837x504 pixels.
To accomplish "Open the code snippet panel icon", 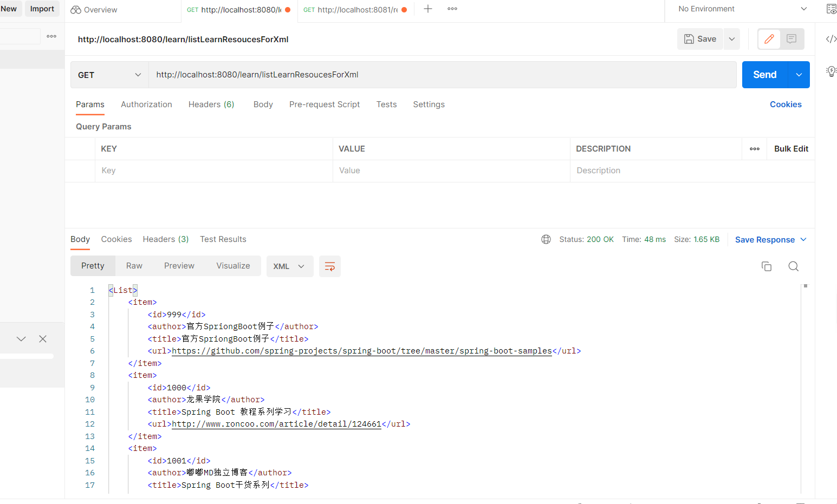I will tap(831, 39).
